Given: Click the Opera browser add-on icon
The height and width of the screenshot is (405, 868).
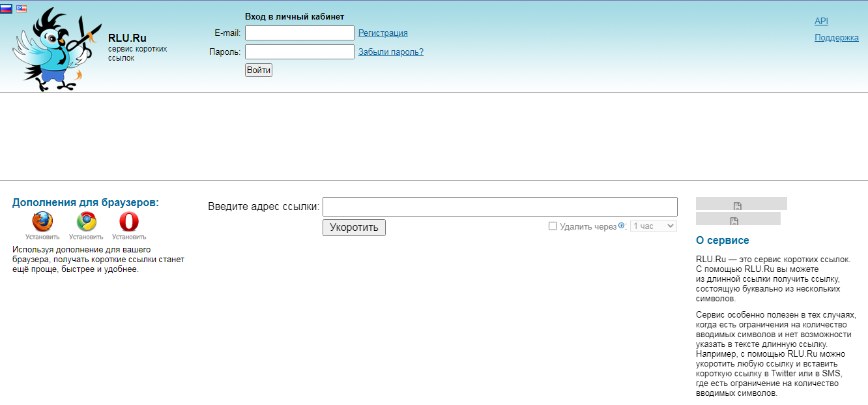Looking at the screenshot, I should click(x=129, y=222).
